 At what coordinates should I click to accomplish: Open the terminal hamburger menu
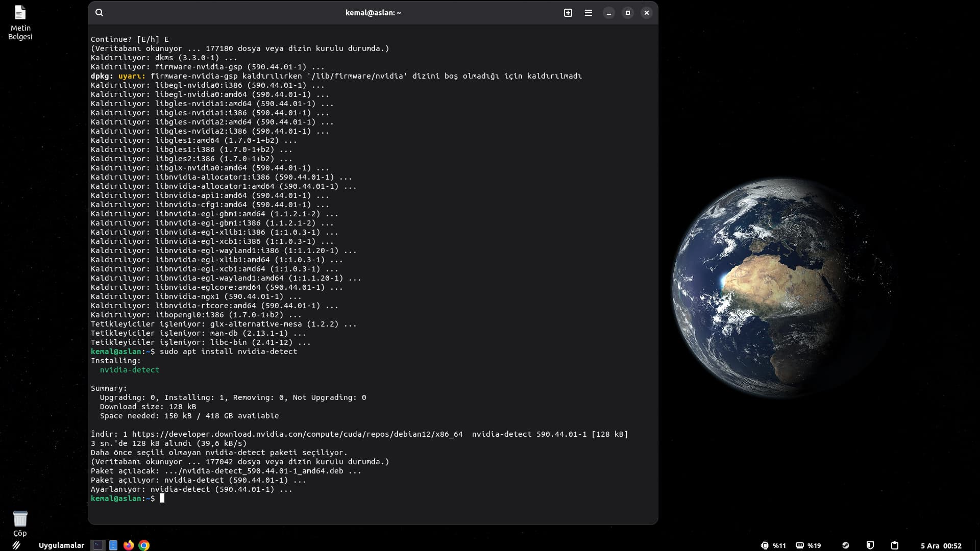(589, 13)
